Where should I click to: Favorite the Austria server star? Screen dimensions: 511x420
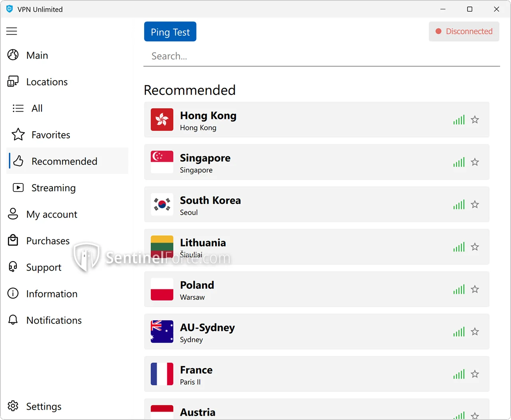click(475, 416)
